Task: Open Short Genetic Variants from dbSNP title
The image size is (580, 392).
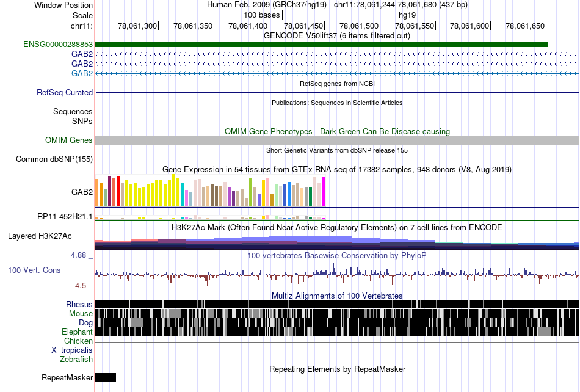Action: pos(337,151)
